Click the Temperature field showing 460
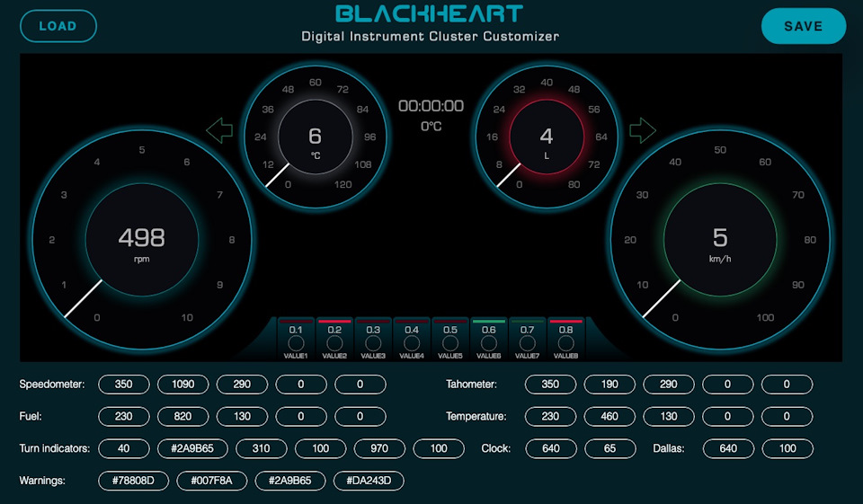 (609, 417)
